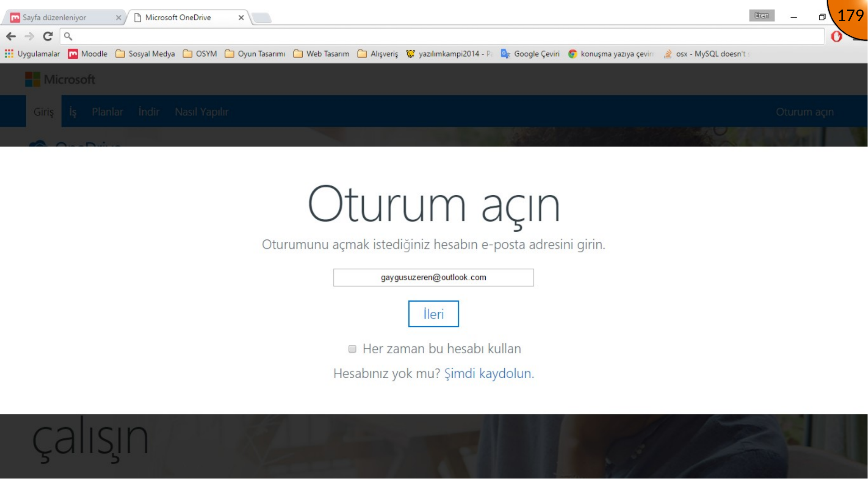This screenshot has width=868, height=488.
Task: Open the Web Tasarım bookmark folder
Action: pos(321,54)
